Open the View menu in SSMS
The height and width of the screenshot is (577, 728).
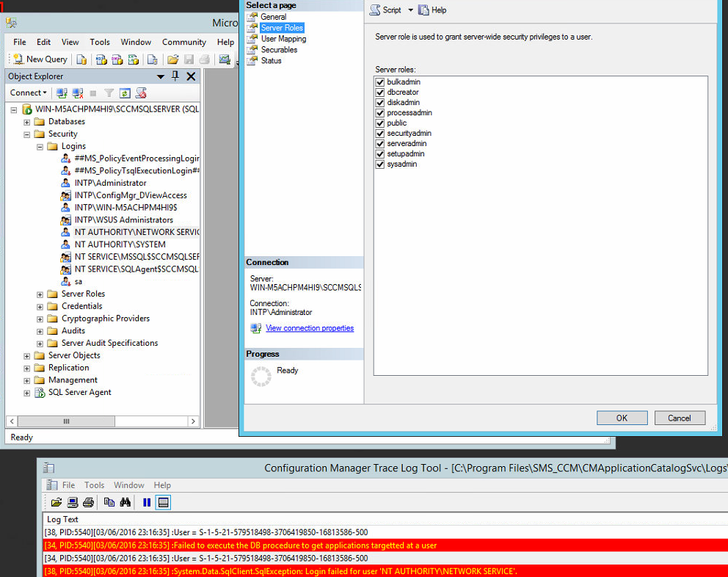pos(70,42)
